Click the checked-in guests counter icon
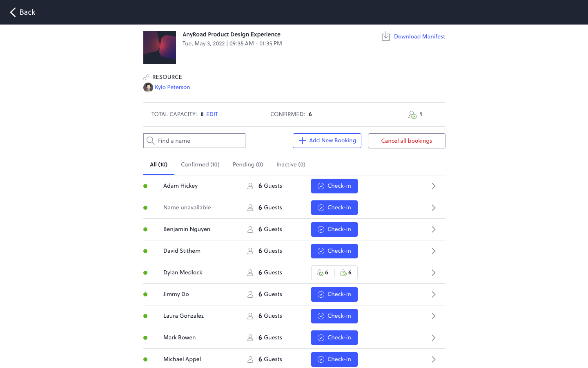 [413, 114]
